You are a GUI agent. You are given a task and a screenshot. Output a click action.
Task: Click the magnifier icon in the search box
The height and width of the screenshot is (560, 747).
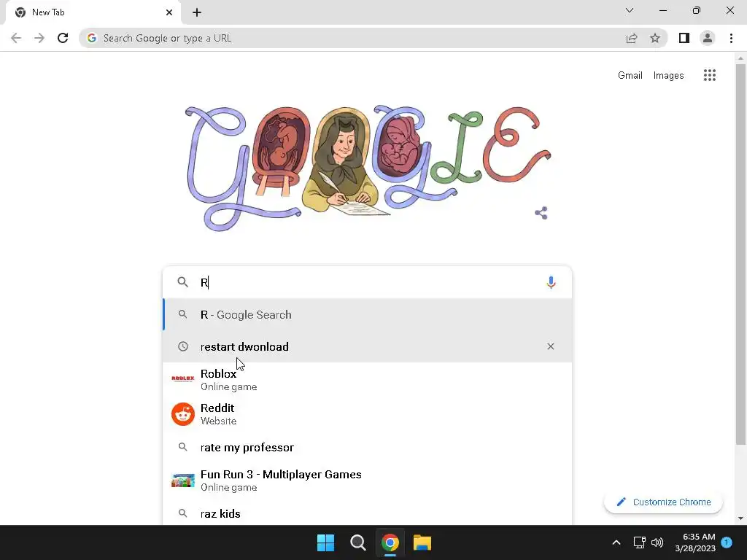point(182,282)
